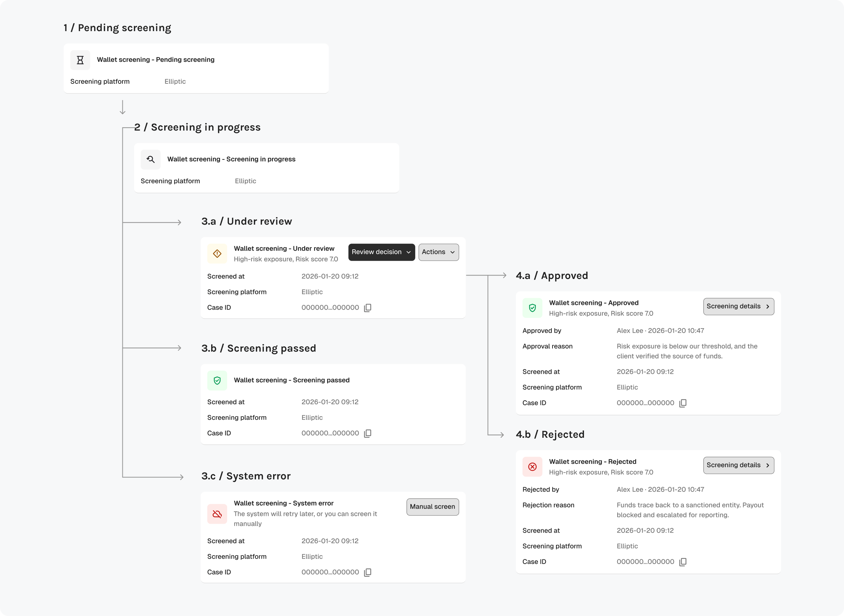This screenshot has width=844, height=616.
Task: Copy Case ID in the Approved card
Action: pos(683,403)
